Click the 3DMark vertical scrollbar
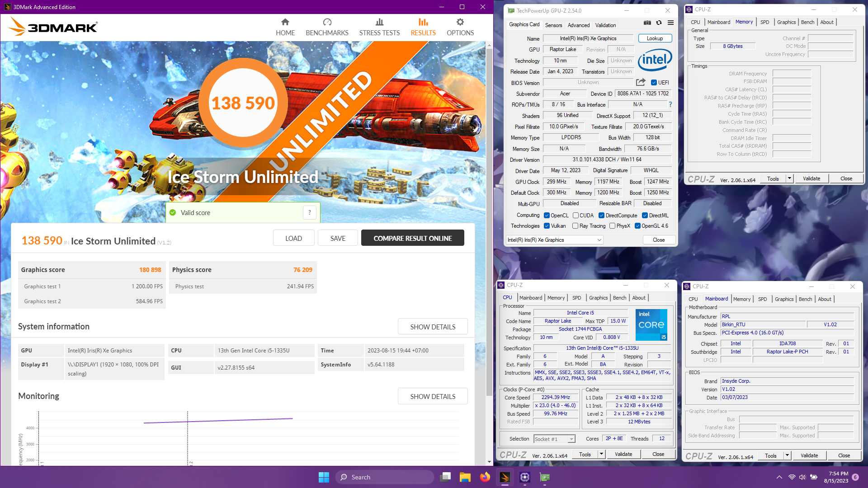The image size is (868, 488). [x=489, y=221]
